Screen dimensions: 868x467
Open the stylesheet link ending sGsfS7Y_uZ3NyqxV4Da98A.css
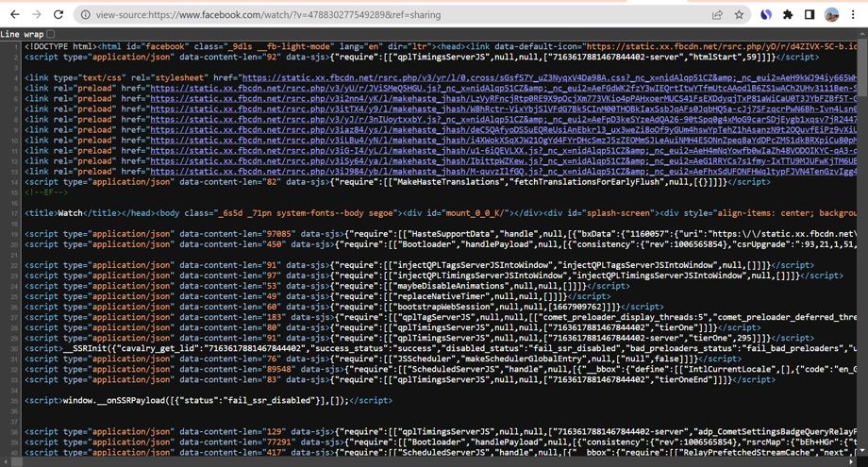[x=549, y=78]
